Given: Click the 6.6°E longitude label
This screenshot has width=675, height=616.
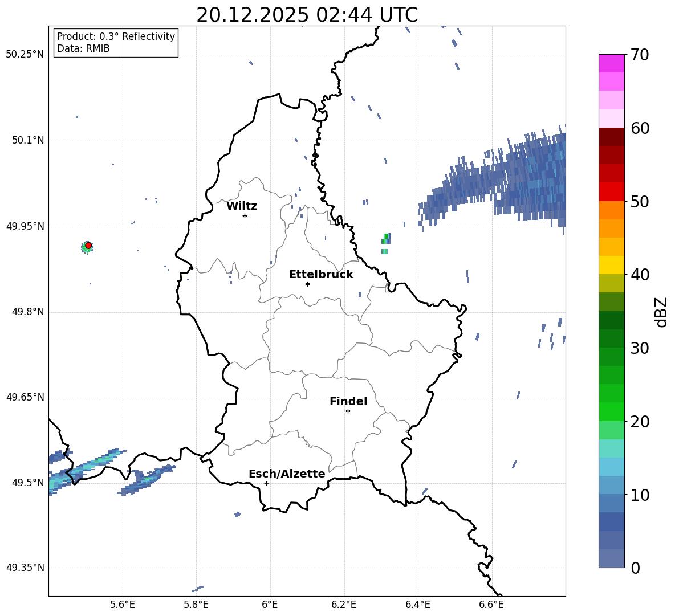Looking at the screenshot, I should click(491, 605).
